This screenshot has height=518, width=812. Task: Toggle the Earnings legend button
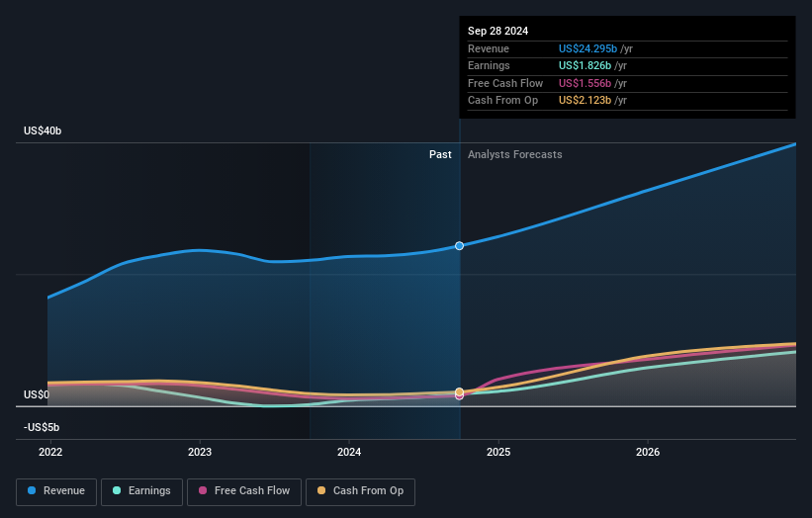[141, 491]
